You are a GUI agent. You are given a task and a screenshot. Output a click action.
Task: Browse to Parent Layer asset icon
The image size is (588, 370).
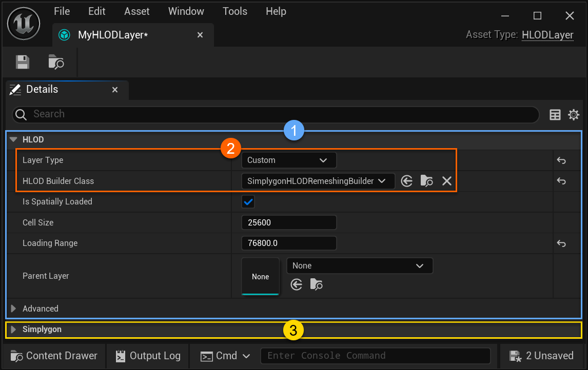[x=316, y=284]
